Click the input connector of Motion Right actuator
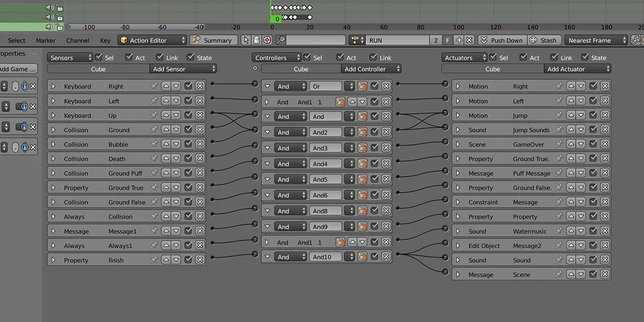644x322 pixels. [445, 84]
